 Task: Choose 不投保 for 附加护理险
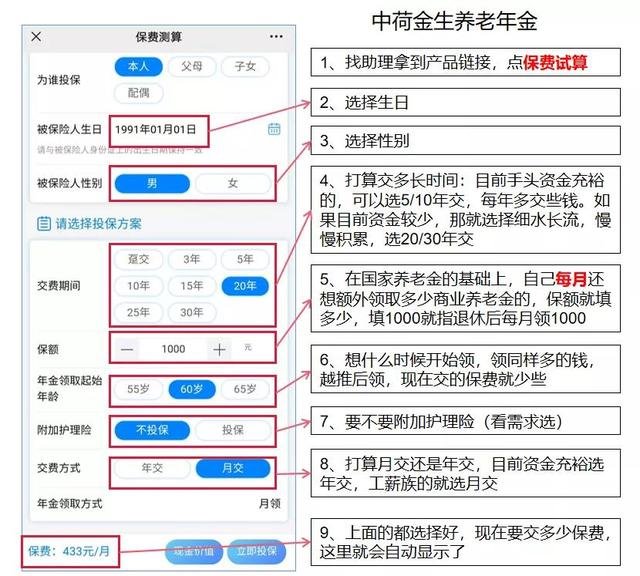152,430
